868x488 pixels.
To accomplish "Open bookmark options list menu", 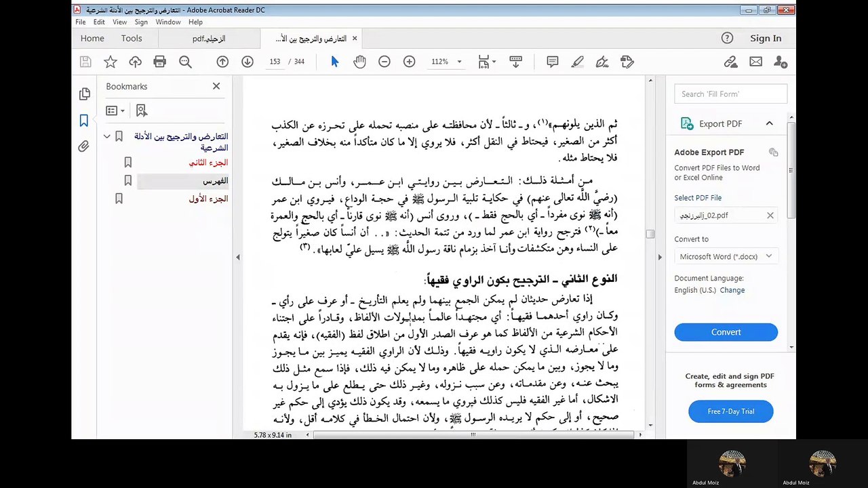I will pos(115,110).
